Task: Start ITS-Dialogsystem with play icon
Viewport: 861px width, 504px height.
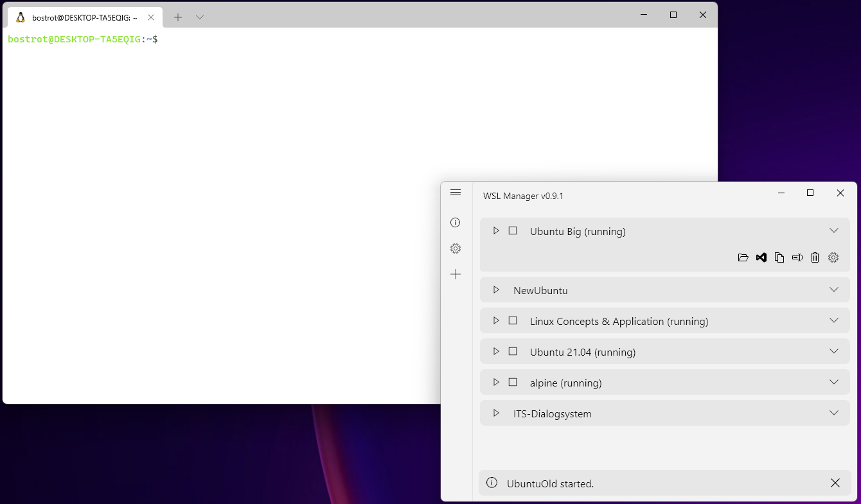Action: (x=496, y=413)
